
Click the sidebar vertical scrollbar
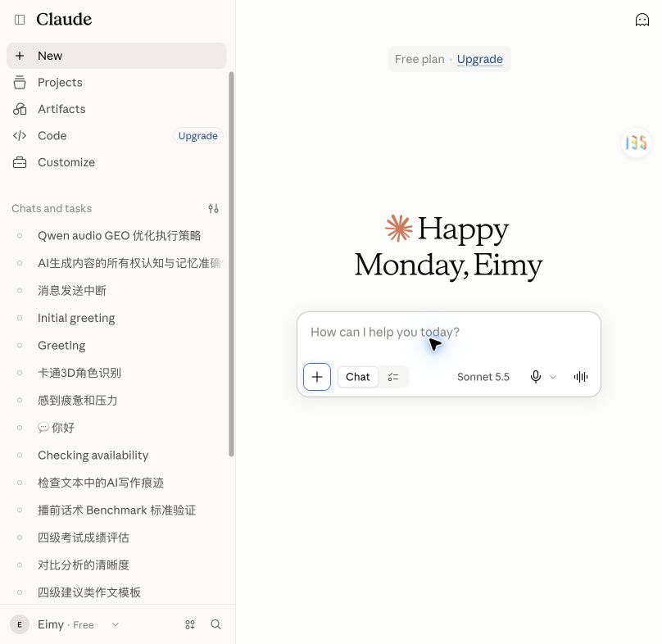pos(231,264)
